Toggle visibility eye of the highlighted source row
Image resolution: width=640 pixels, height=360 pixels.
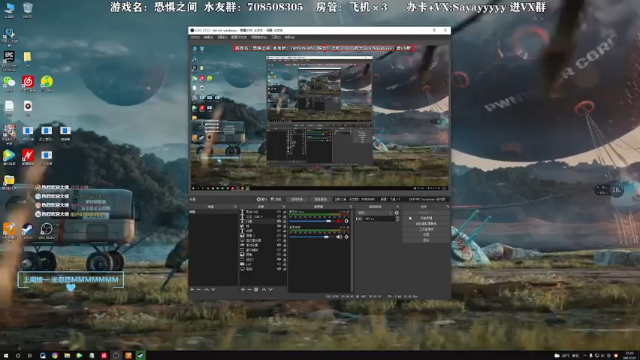tap(279, 221)
